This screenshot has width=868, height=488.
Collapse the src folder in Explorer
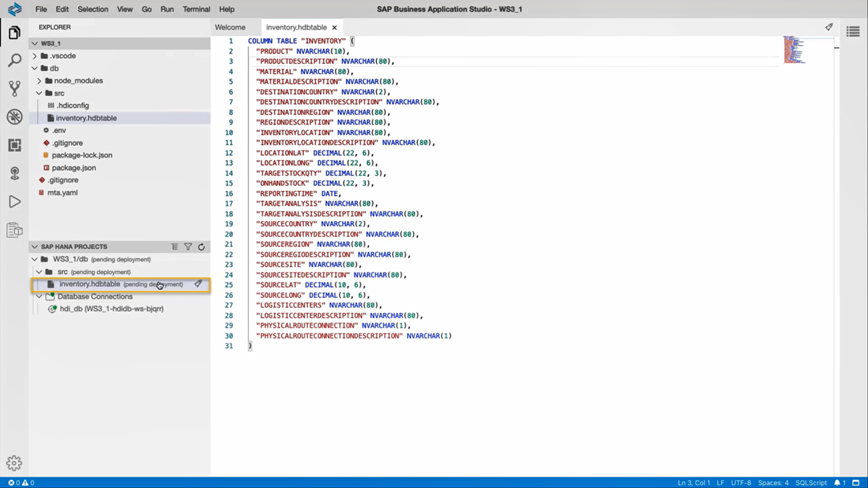coord(39,93)
